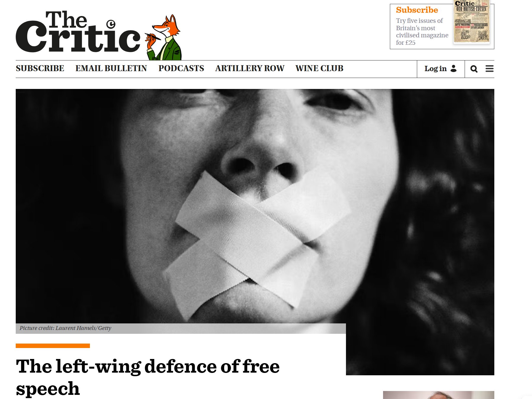
Task: Click the orange bar above the headline
Action: pos(53,346)
